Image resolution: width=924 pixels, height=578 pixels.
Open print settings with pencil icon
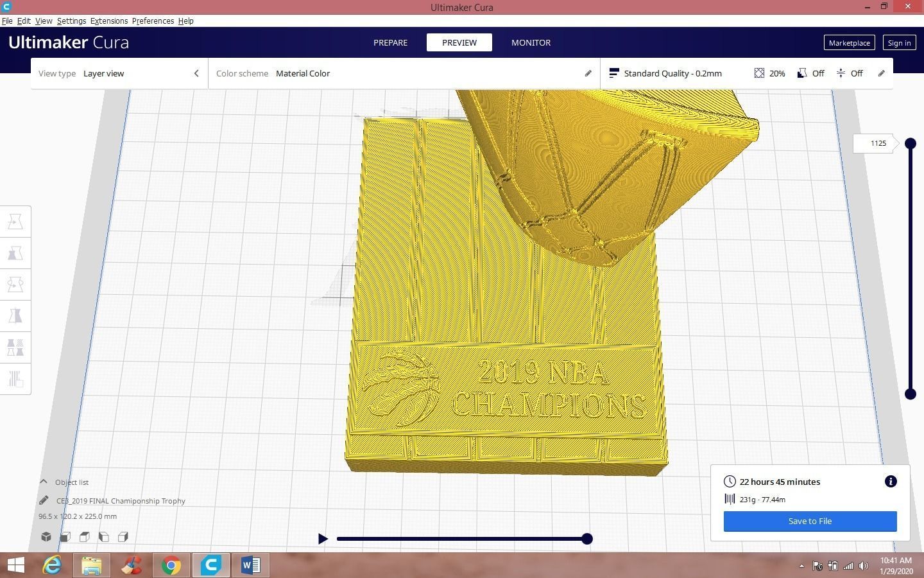pos(882,73)
